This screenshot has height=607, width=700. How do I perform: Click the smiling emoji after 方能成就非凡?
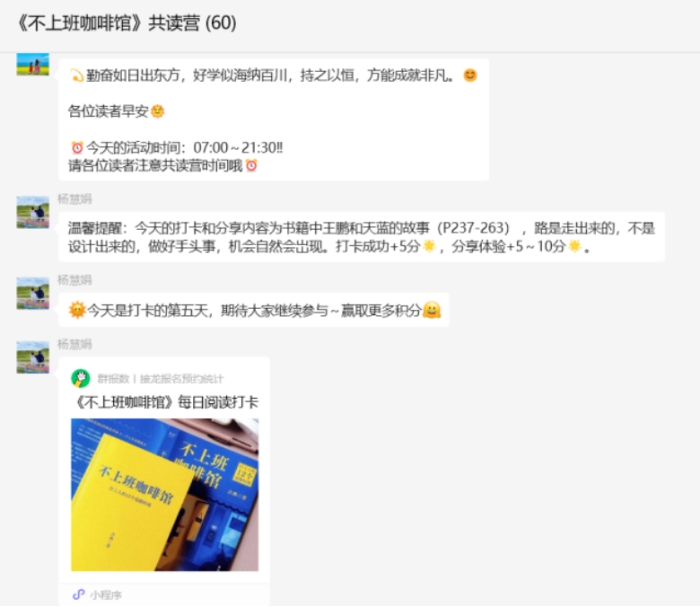469,75
